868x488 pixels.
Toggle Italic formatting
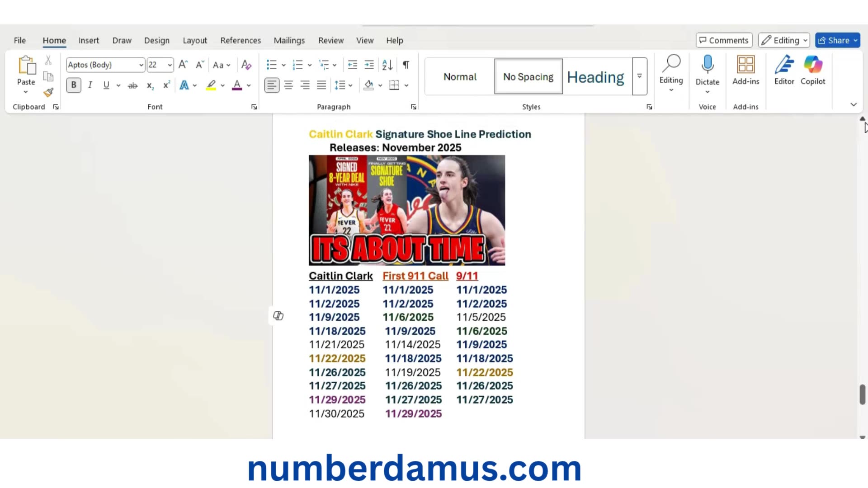pyautogui.click(x=90, y=85)
